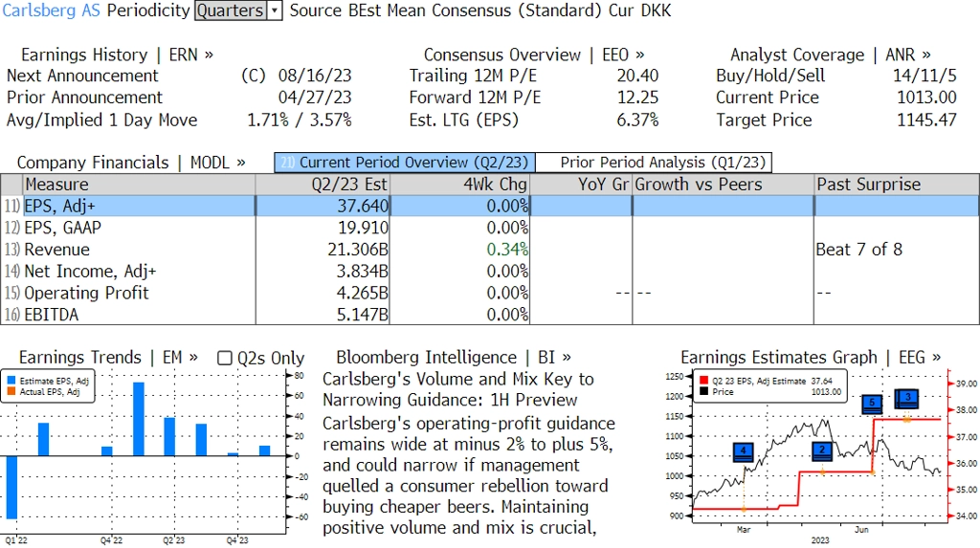Open the Carlsberg AS security link
Image resolution: width=980 pixels, height=548 pixels.
pyautogui.click(x=52, y=11)
